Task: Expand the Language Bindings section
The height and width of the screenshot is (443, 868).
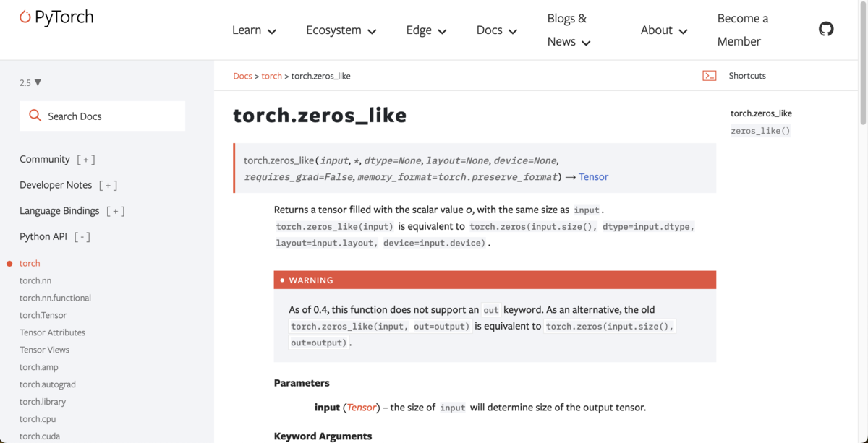Action: click(116, 210)
